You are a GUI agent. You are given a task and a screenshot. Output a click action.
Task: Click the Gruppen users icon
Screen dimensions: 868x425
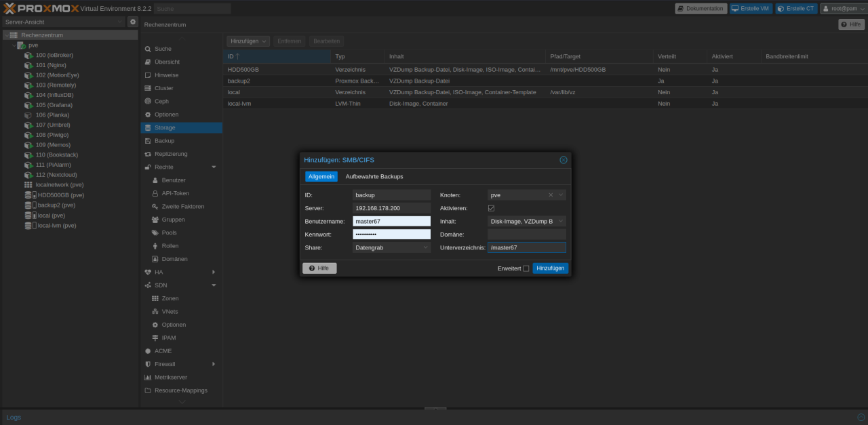tap(155, 220)
